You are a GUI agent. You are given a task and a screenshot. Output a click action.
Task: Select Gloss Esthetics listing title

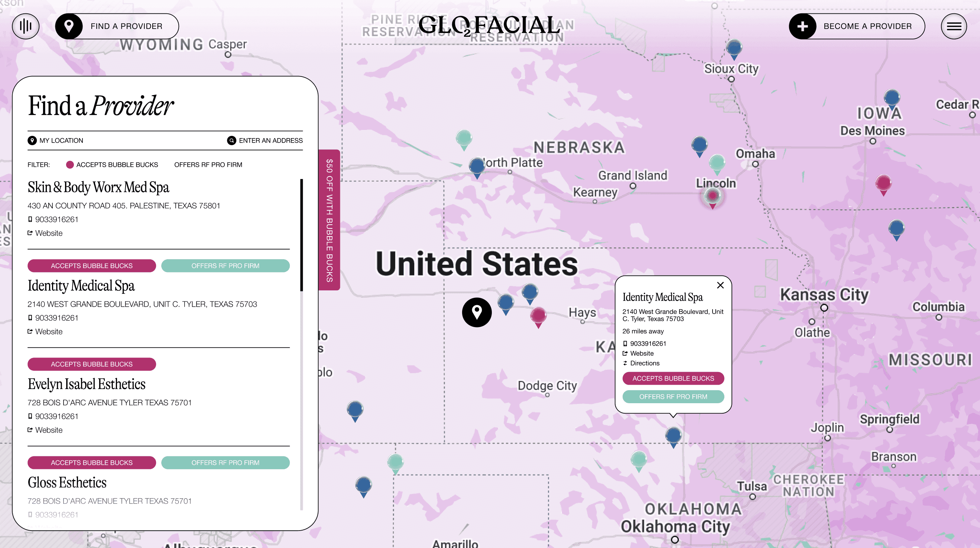[67, 483]
